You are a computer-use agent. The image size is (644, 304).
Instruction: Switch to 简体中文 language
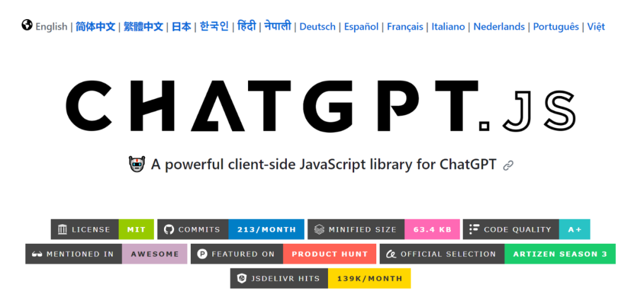point(95,27)
